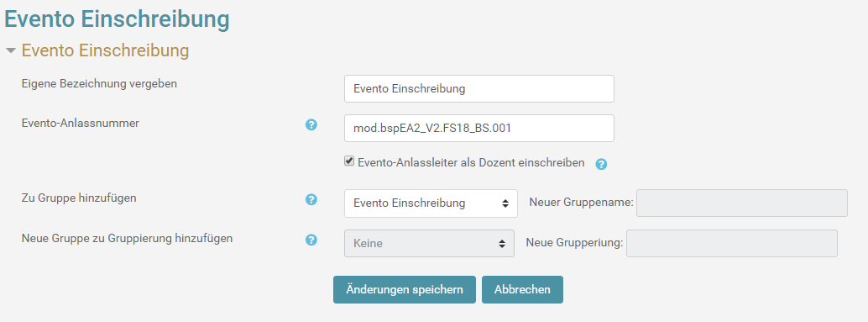
Task: Open the Keine grouping dropdown
Action: pos(429,243)
